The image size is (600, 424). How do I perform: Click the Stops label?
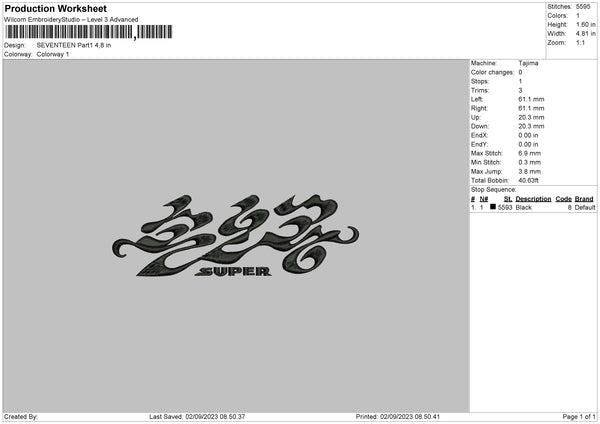click(480, 81)
